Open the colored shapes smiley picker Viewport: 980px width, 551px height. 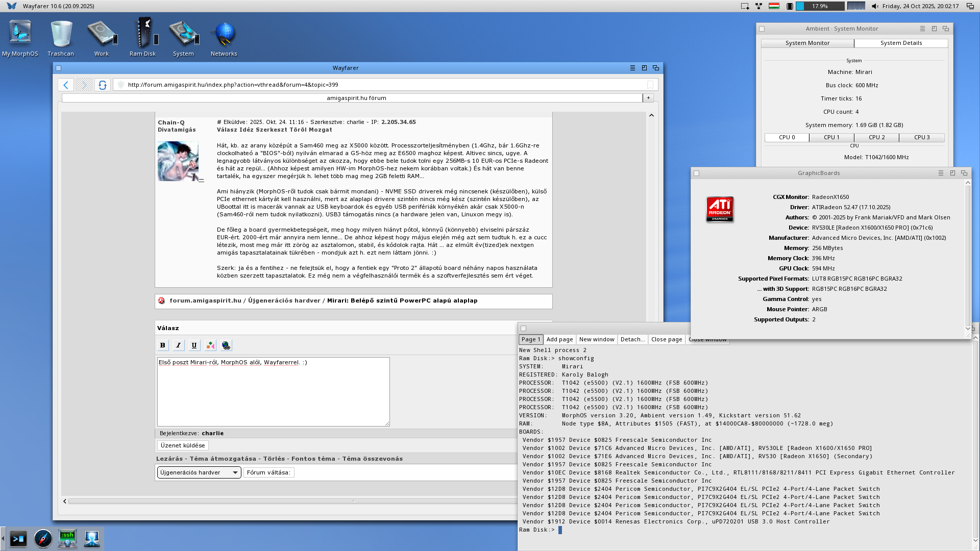tap(210, 345)
